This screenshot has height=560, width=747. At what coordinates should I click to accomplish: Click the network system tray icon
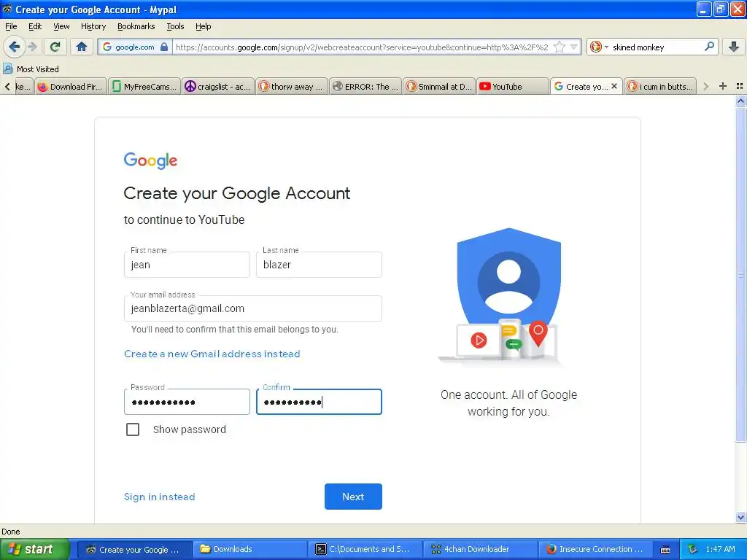click(692, 549)
